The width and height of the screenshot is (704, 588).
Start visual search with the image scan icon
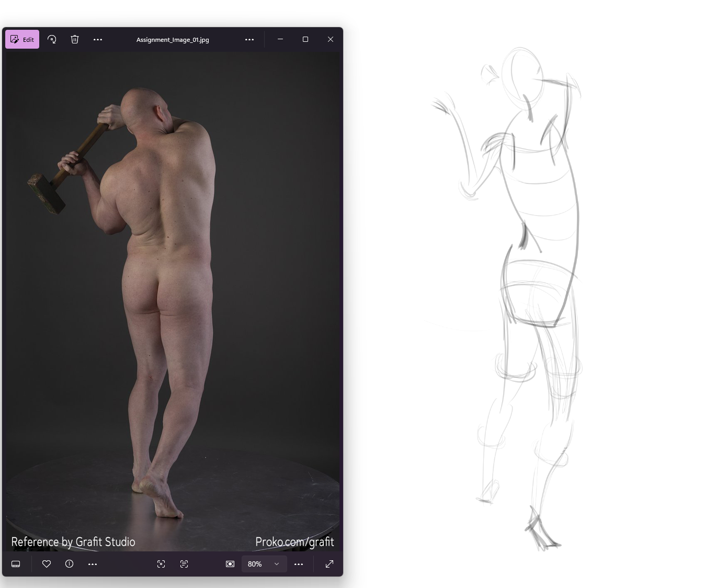[x=161, y=564]
